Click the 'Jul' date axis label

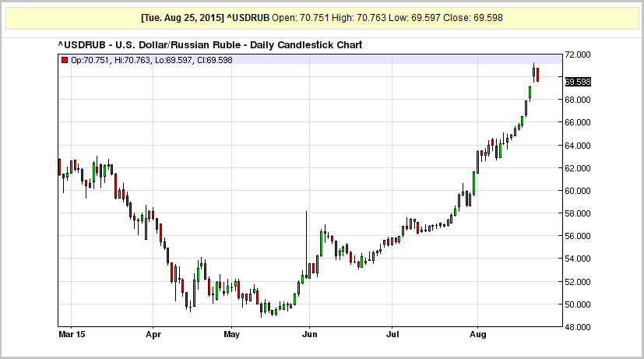click(x=392, y=334)
